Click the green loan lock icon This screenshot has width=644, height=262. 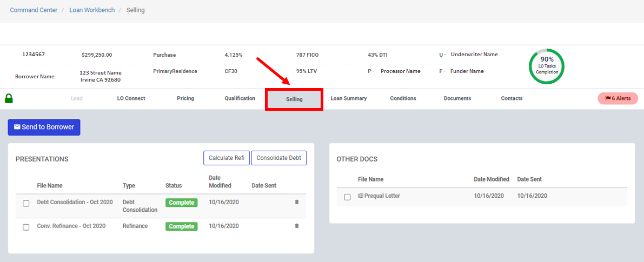tap(9, 98)
